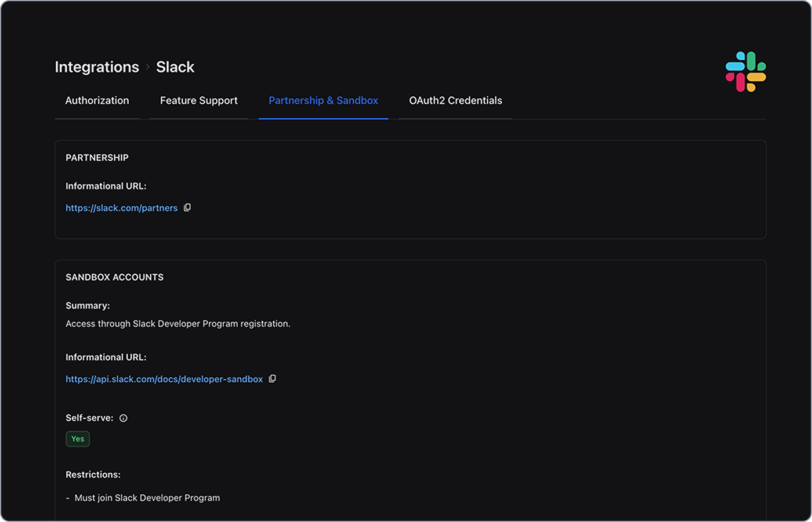Click the Restrictions label
The width and height of the screenshot is (812, 522).
click(x=93, y=474)
